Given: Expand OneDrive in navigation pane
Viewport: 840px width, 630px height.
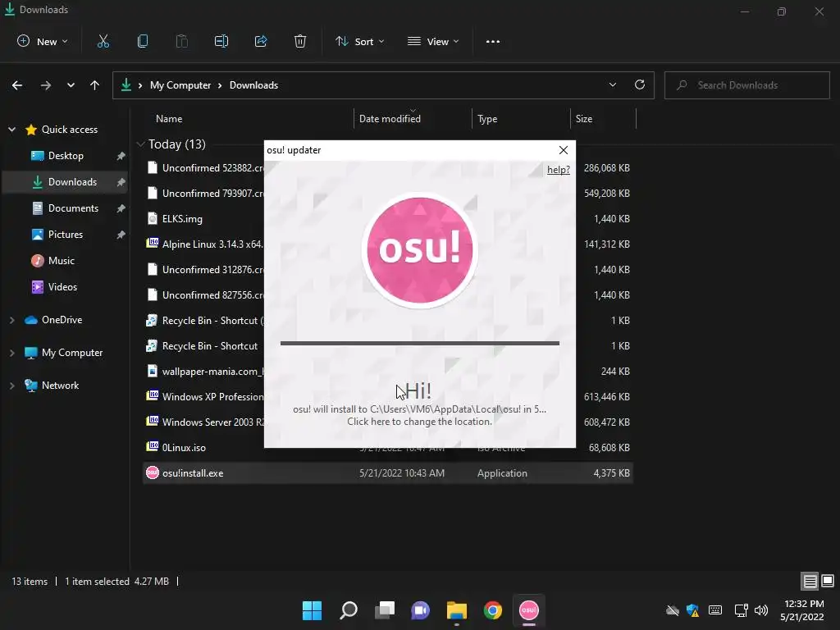Looking at the screenshot, I should tap(11, 320).
